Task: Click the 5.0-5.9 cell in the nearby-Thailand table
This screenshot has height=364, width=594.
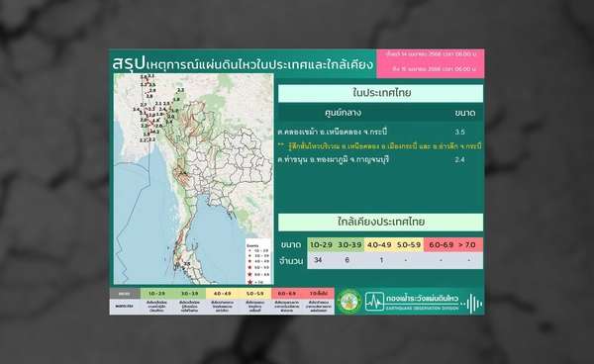Action: (x=409, y=245)
